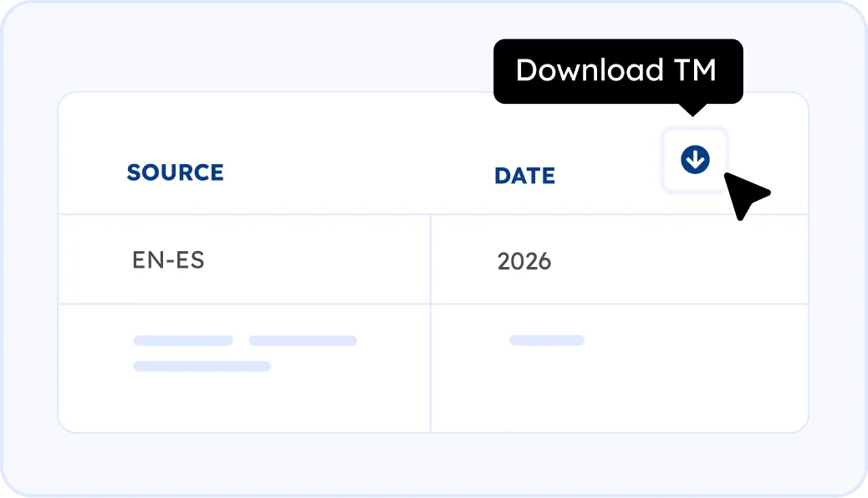868x498 pixels.
Task: Select the DATE column header
Action: pos(524,176)
